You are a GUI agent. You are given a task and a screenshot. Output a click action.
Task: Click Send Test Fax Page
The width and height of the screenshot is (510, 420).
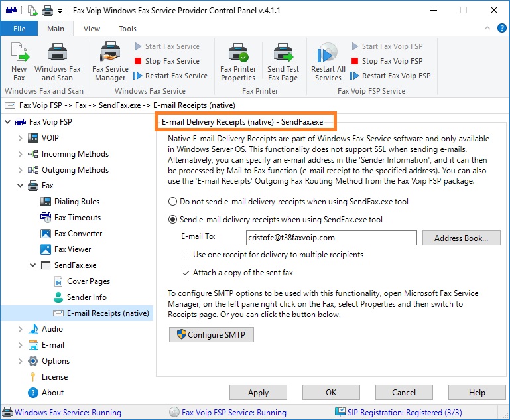coord(283,62)
